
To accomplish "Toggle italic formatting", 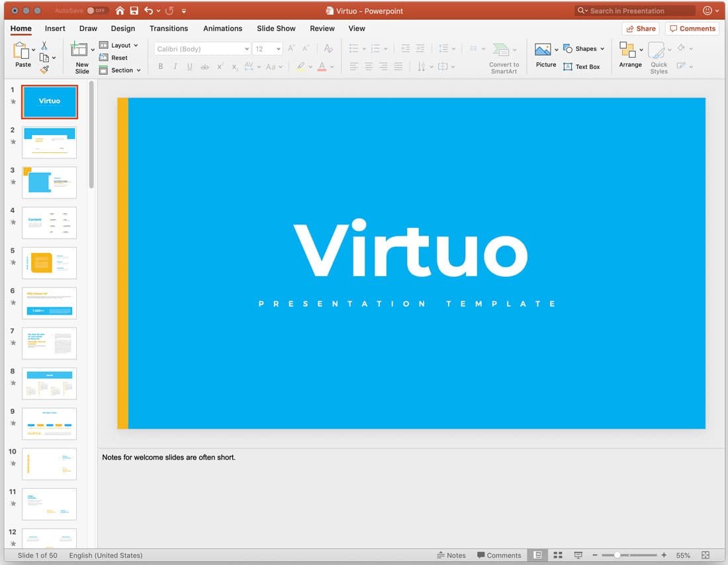I will coord(175,66).
